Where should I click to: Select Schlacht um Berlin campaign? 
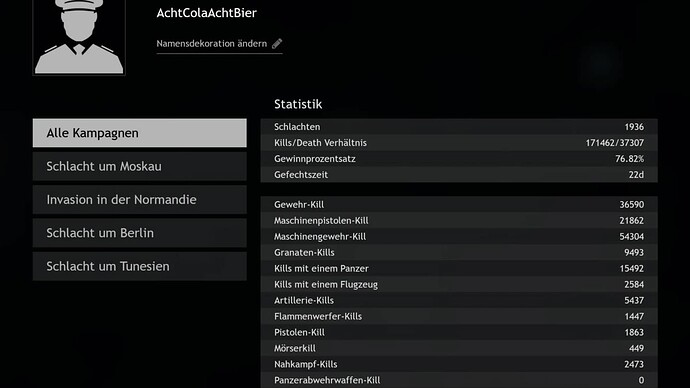pyautogui.click(x=139, y=233)
